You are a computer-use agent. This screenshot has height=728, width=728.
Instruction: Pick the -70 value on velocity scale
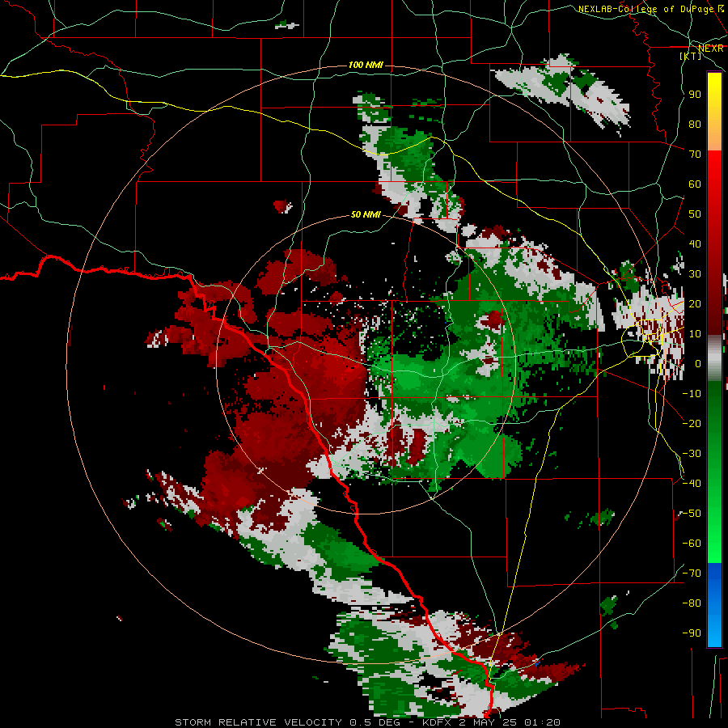[x=692, y=574]
